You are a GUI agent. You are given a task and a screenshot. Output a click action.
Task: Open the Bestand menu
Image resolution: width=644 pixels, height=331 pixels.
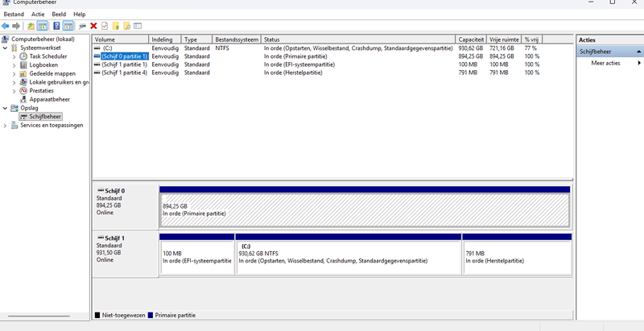coord(14,14)
